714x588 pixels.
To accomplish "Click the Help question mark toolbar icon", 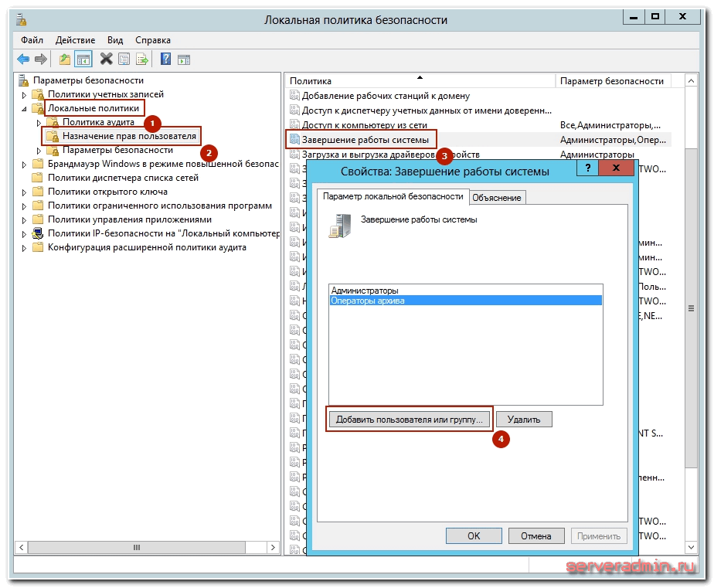I will pyautogui.click(x=165, y=59).
